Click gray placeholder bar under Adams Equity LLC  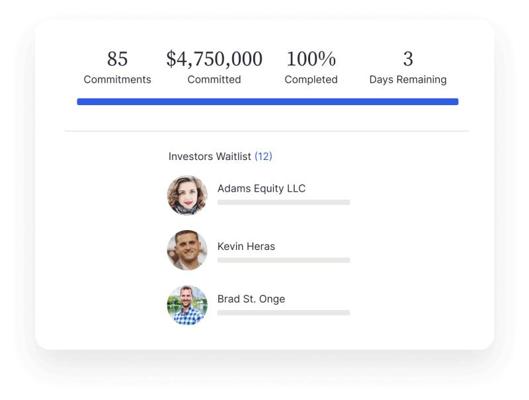(284, 202)
